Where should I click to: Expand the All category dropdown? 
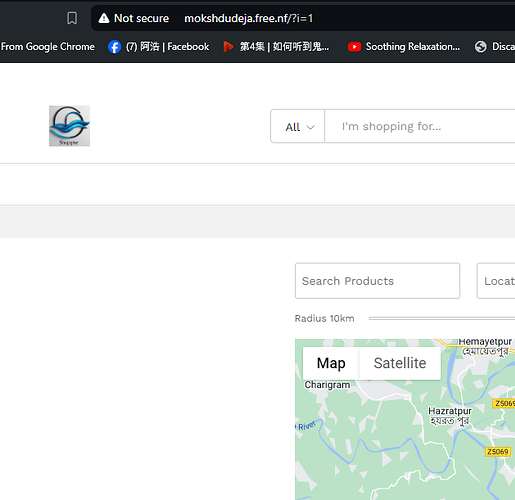click(298, 126)
